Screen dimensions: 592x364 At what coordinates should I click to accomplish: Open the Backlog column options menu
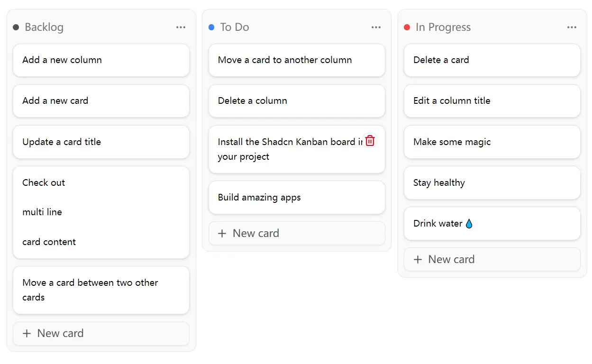click(181, 27)
